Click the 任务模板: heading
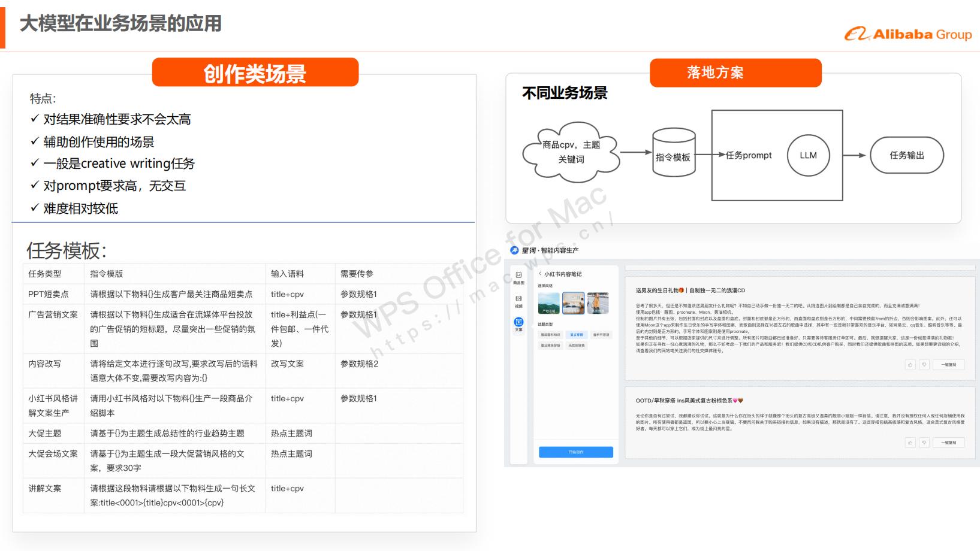Image resolution: width=980 pixels, height=551 pixels. [x=67, y=250]
